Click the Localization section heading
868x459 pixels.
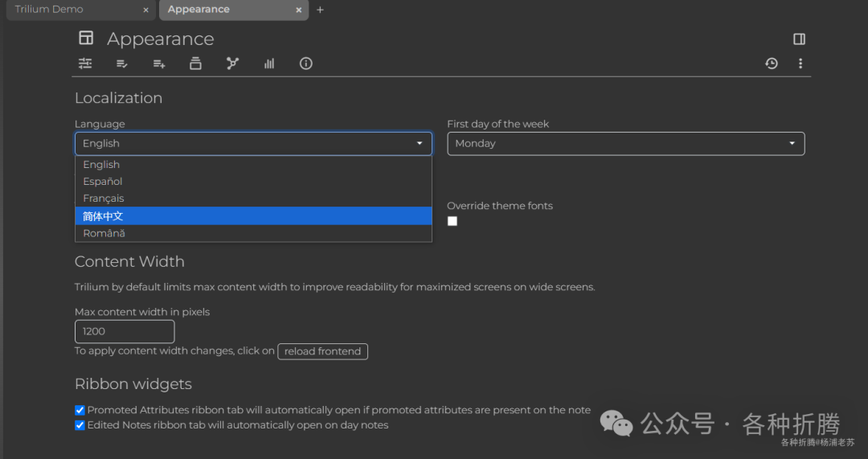118,98
